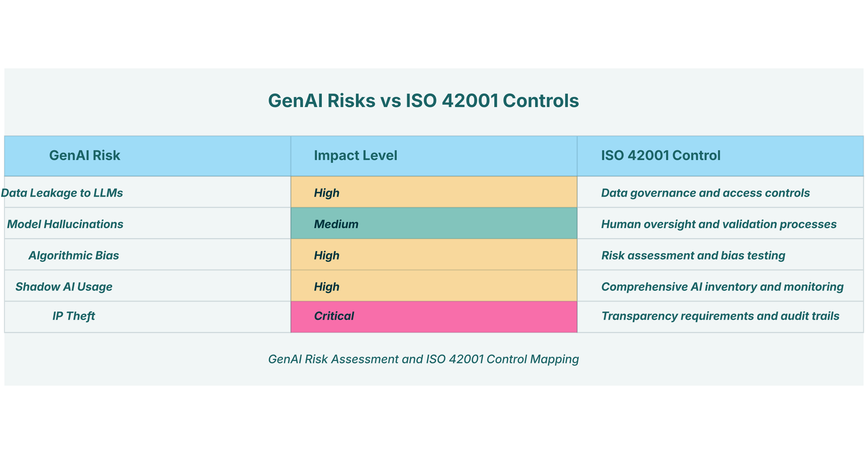Select the "Model Hallucinations" risk cell
This screenshot has height=454, width=868.
[x=65, y=224]
